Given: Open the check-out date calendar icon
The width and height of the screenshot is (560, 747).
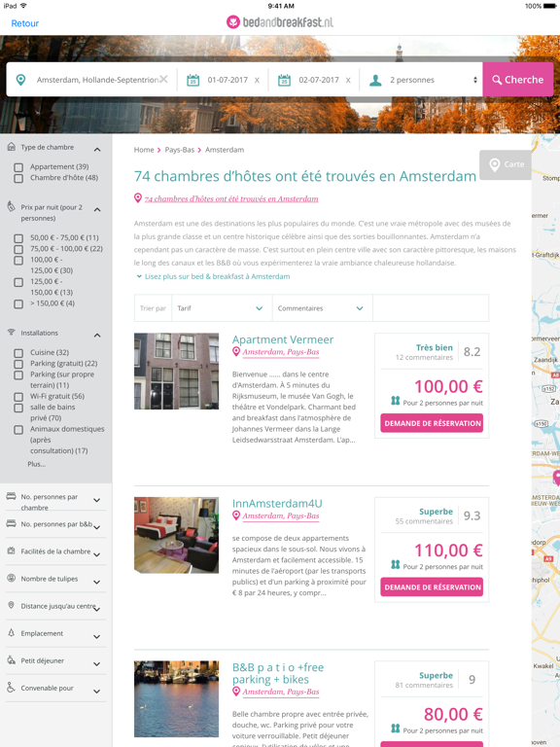Looking at the screenshot, I should (284, 80).
